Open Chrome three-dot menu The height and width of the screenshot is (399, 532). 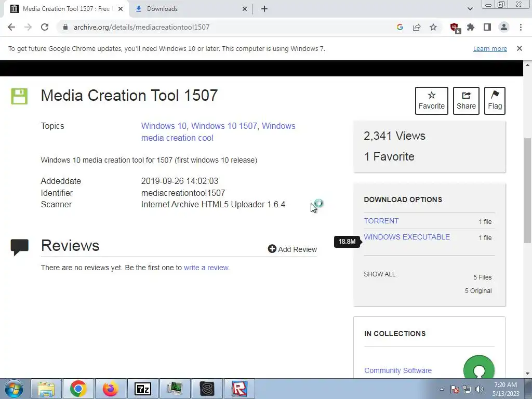pos(521,27)
